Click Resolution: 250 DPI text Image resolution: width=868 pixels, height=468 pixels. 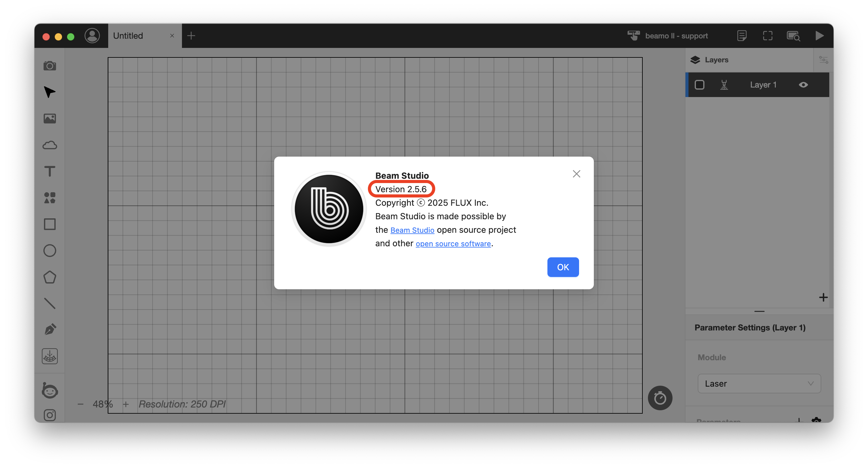pos(182,404)
